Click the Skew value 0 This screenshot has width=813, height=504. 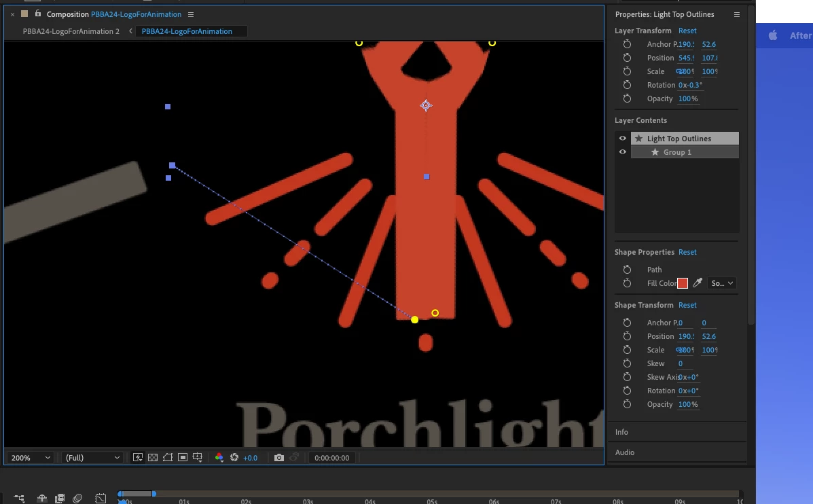tap(681, 363)
